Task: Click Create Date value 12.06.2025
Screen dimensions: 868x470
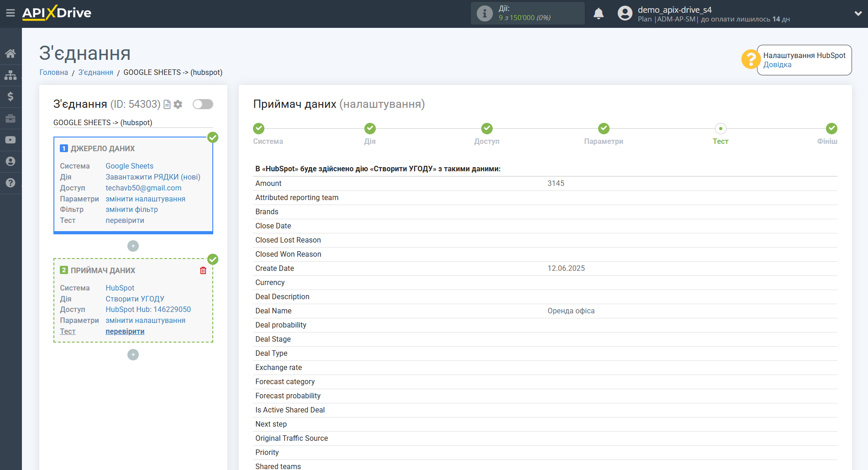Action: [x=566, y=268]
